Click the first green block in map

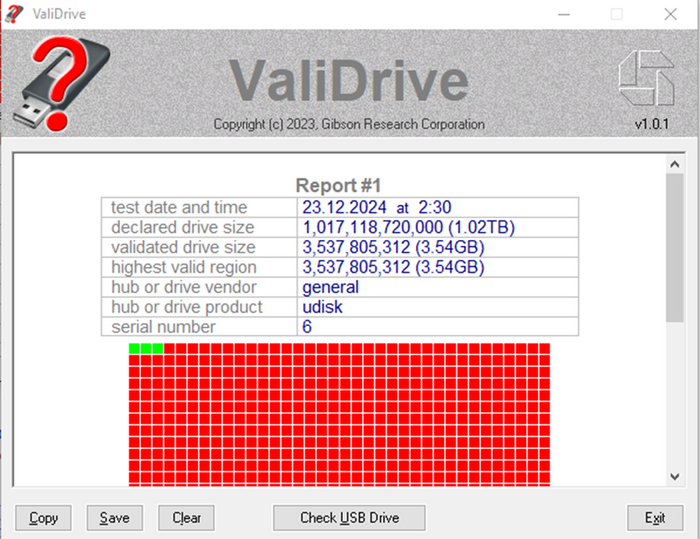pos(134,348)
